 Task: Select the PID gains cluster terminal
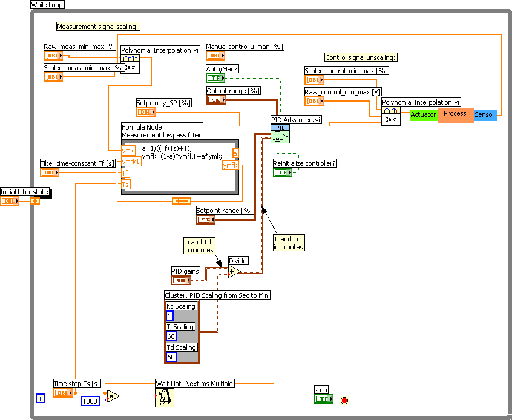point(180,280)
